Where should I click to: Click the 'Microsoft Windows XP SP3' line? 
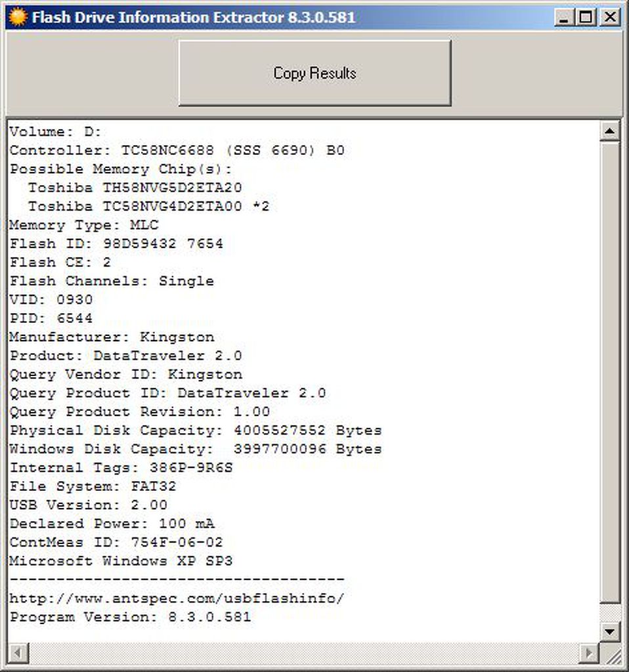(x=121, y=561)
